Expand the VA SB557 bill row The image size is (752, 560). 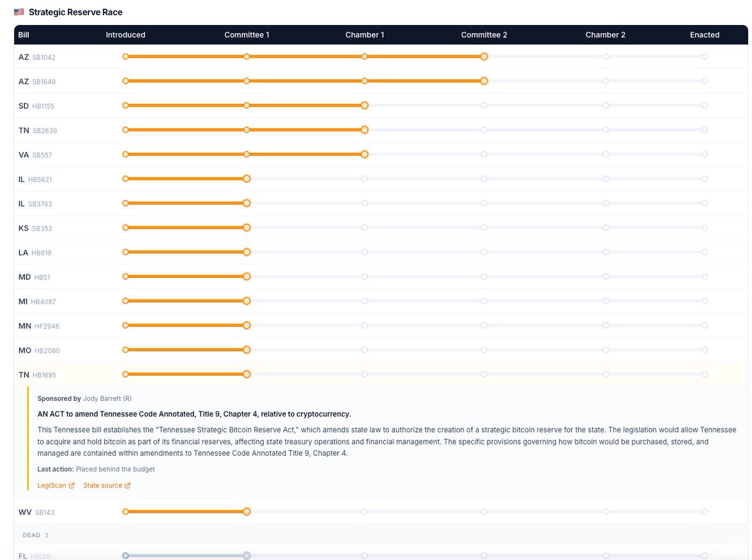[381, 155]
